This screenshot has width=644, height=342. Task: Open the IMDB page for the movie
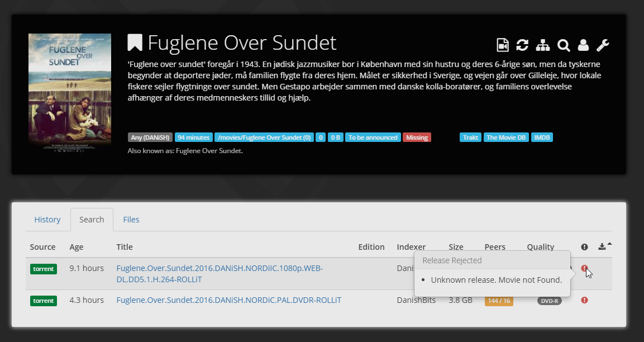542,137
